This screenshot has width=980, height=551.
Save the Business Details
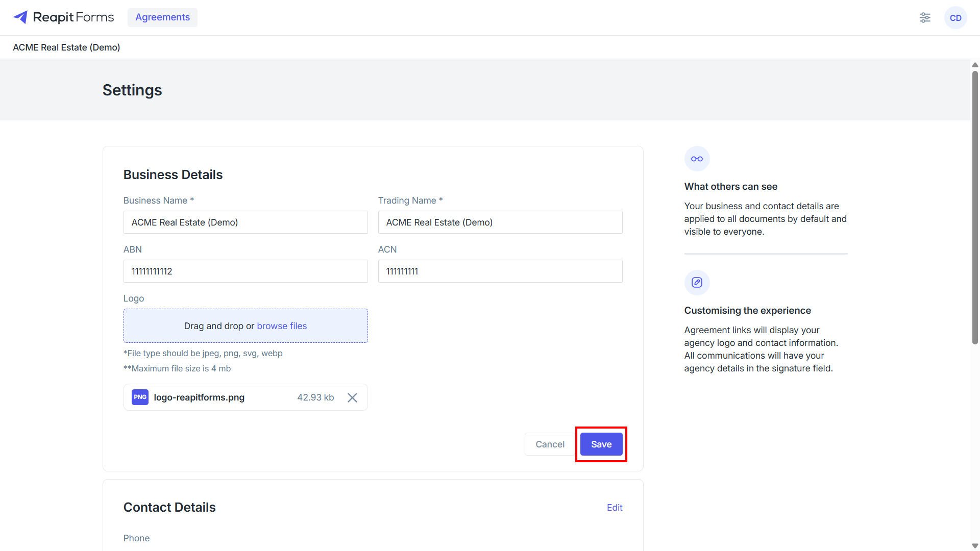pyautogui.click(x=601, y=444)
